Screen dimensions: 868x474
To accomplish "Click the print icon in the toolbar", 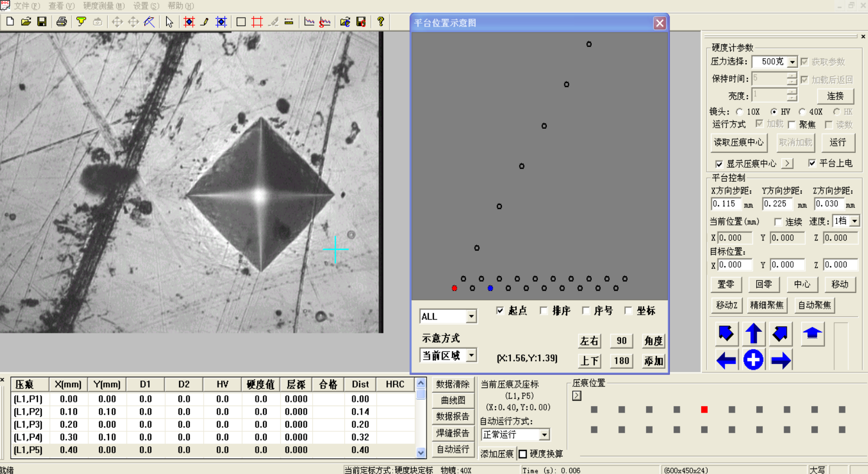I will tap(61, 22).
